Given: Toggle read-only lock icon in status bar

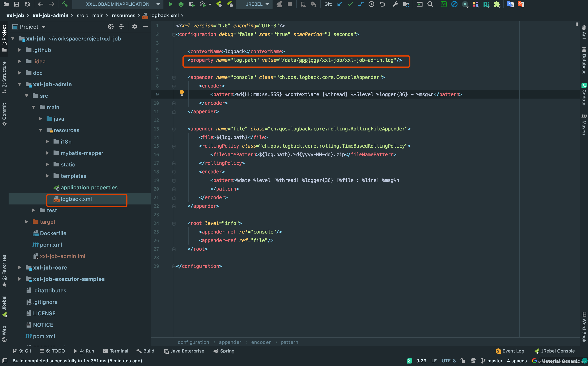Looking at the screenshot, I should pyautogui.click(x=463, y=361).
